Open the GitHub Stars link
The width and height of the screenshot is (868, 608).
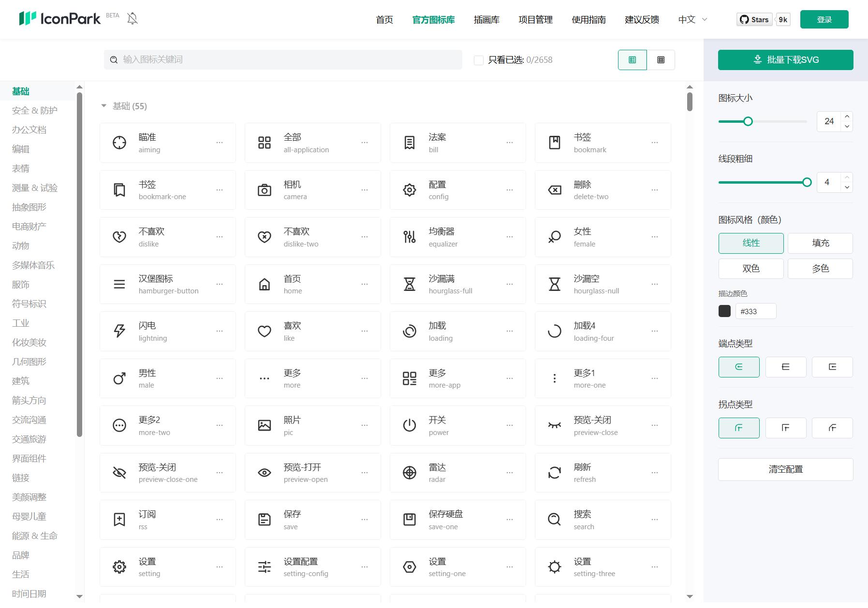(754, 19)
